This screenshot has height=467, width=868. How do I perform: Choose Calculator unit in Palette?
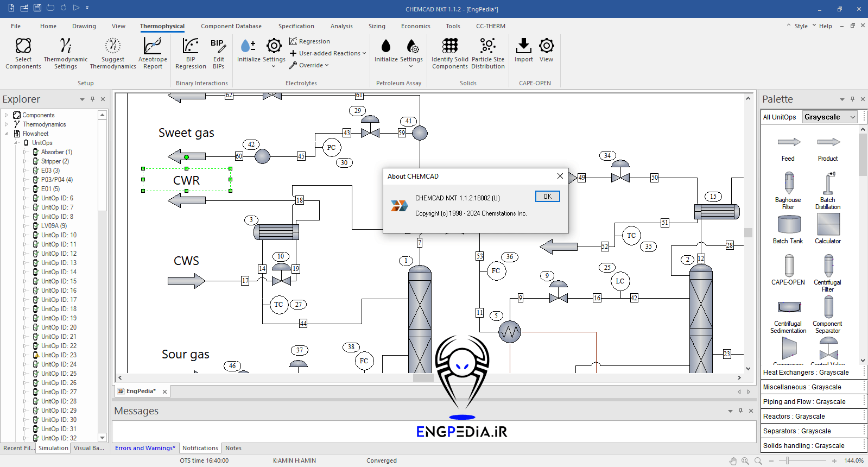[828, 229]
